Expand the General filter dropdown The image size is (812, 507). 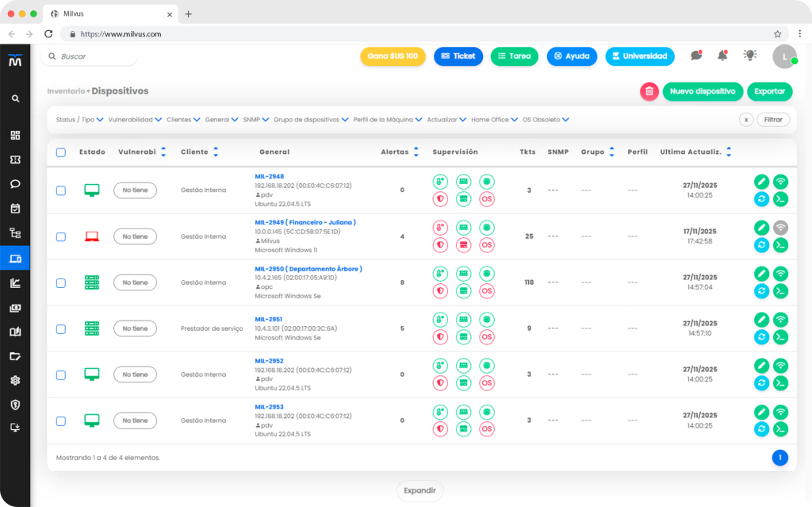tap(222, 120)
